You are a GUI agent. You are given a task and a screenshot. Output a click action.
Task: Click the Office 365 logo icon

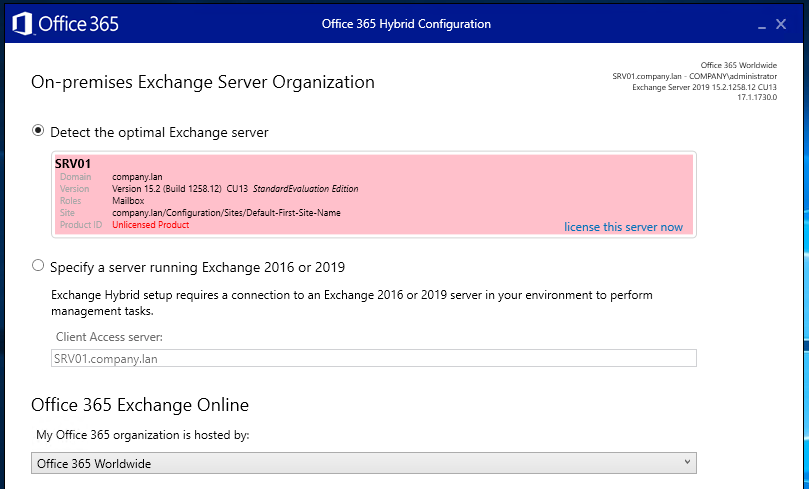(x=22, y=24)
